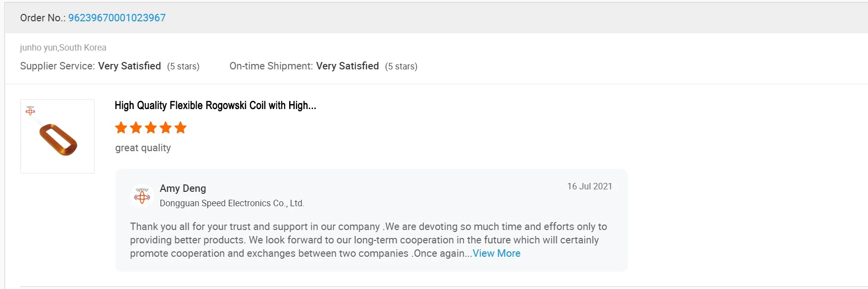Expand the reply with View More
The height and width of the screenshot is (289, 868).
(x=497, y=253)
